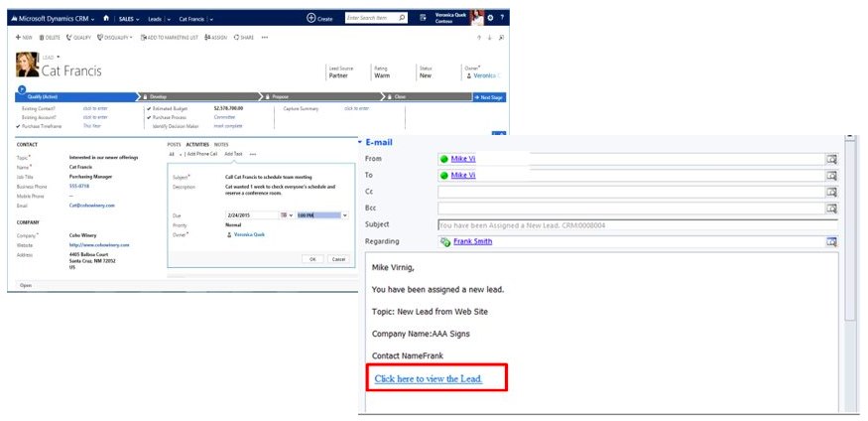868x421 pixels.
Task: Click the search magnifier icon
Action: tap(402, 18)
